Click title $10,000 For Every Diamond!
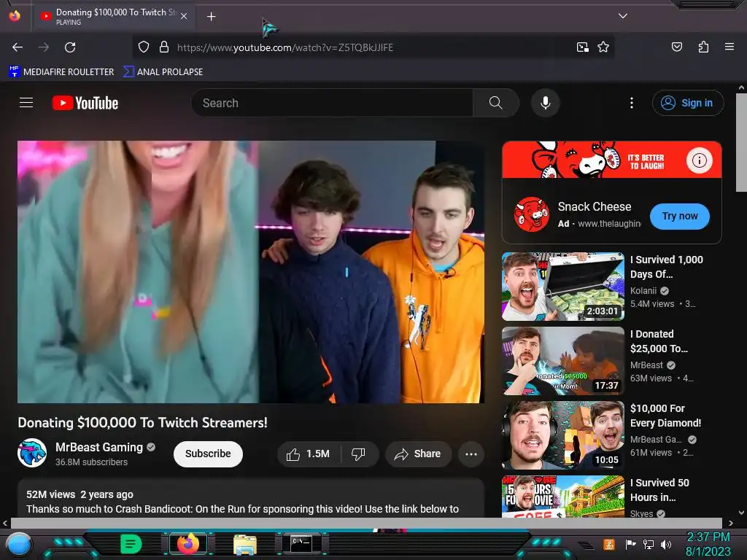The height and width of the screenshot is (560, 747). click(x=665, y=415)
